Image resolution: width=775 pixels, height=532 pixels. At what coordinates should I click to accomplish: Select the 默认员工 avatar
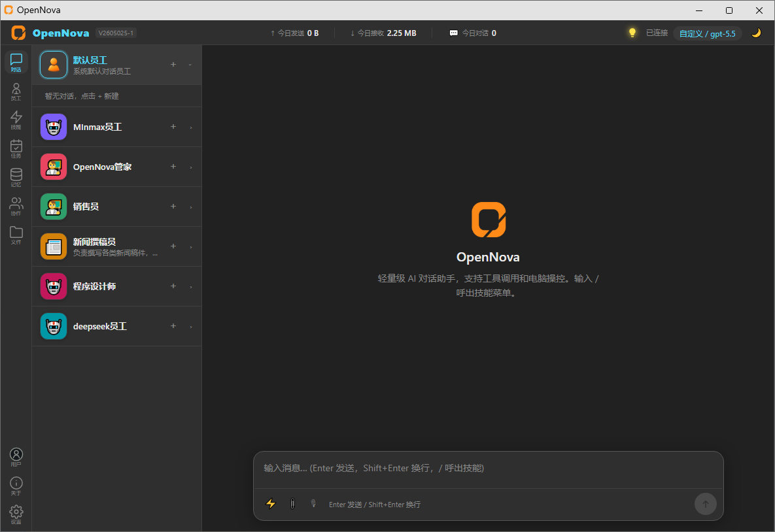pos(54,65)
